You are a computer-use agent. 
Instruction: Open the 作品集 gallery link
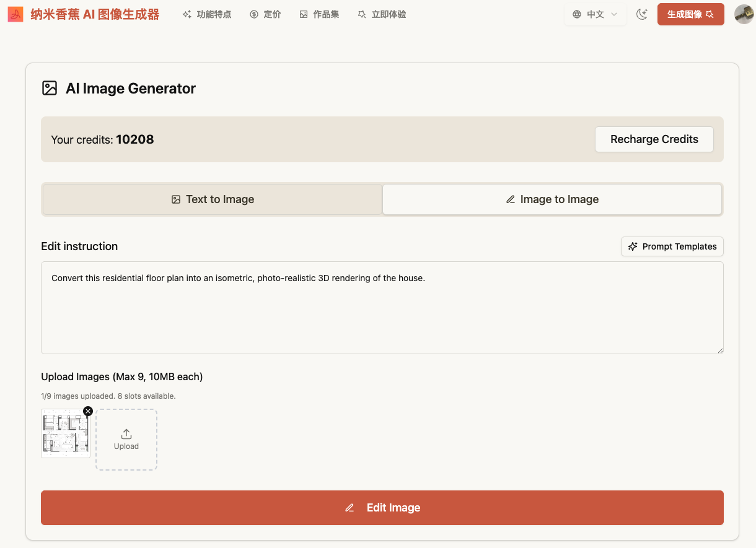(x=319, y=14)
